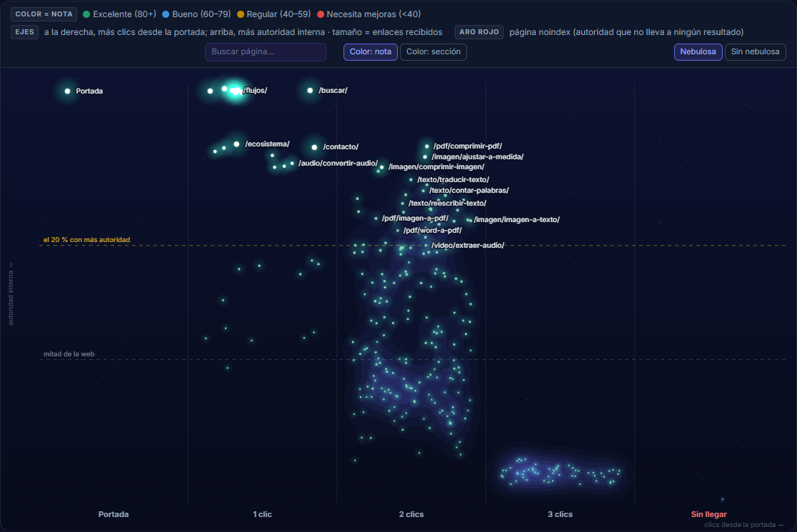Click the /video/extraer-audio/ label
This screenshot has width=797, height=532.
click(468, 245)
